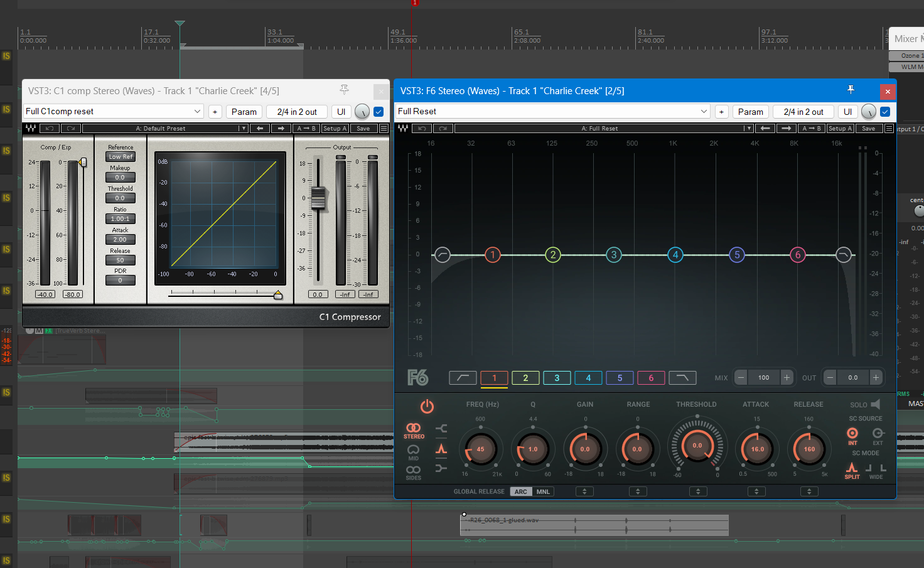Select band 4 node on EQ graph

tap(675, 255)
